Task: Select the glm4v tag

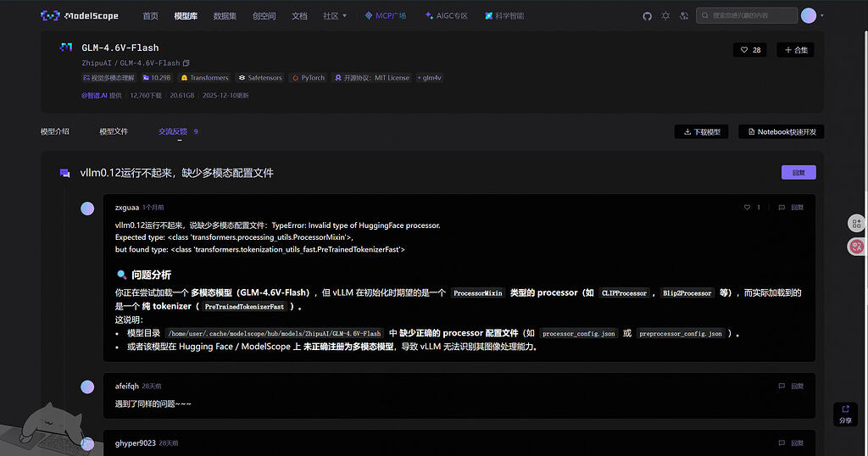Action: pyautogui.click(x=430, y=78)
